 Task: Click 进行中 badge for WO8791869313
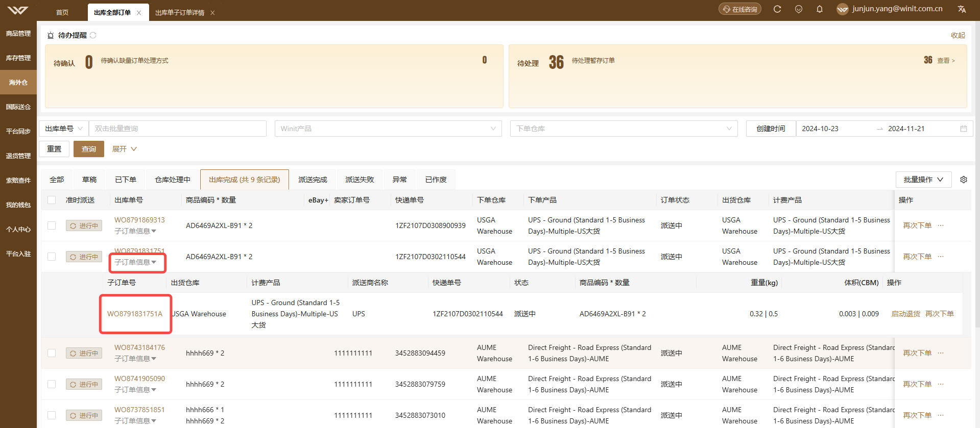pos(84,225)
